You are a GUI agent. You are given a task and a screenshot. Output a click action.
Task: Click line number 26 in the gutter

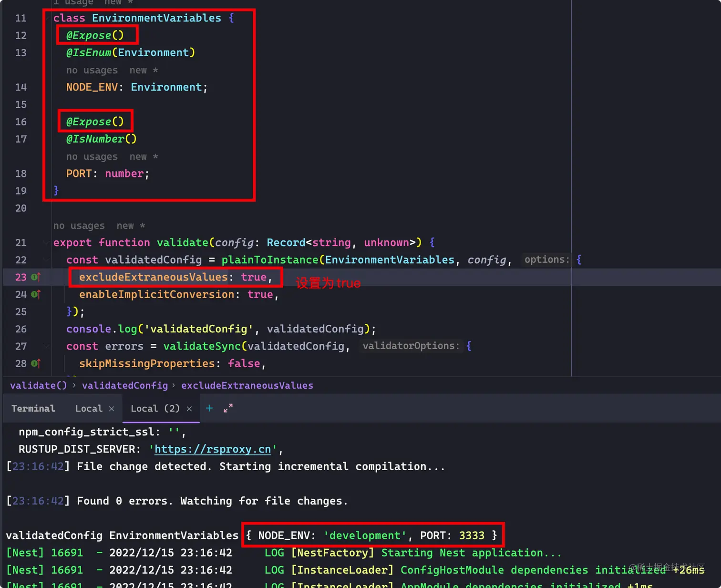pyautogui.click(x=21, y=329)
